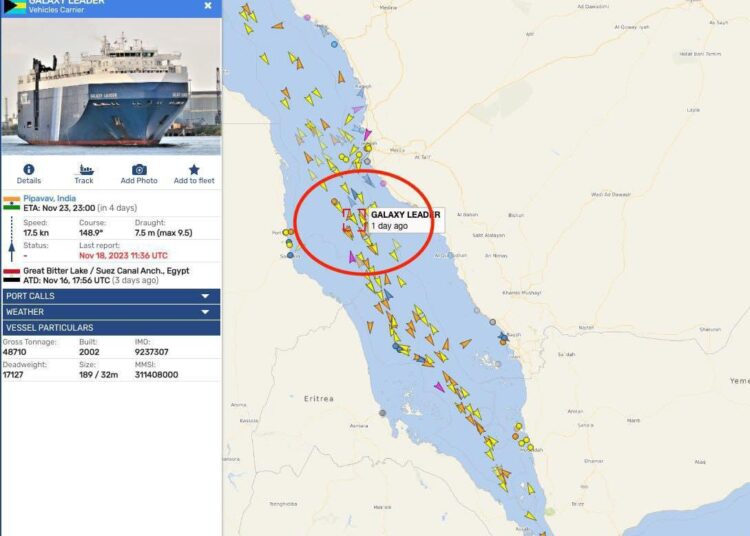
Task: Expand the WEATHER section
Action: tap(111, 312)
